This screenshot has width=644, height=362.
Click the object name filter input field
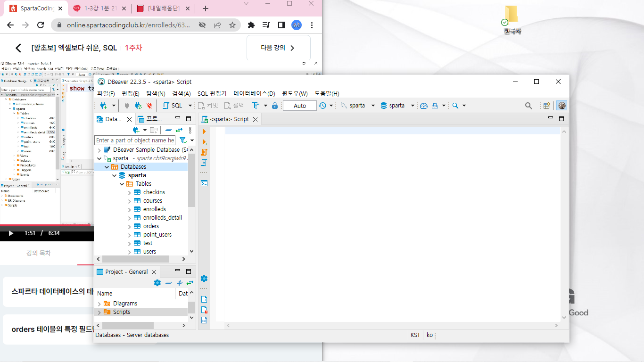135,140
